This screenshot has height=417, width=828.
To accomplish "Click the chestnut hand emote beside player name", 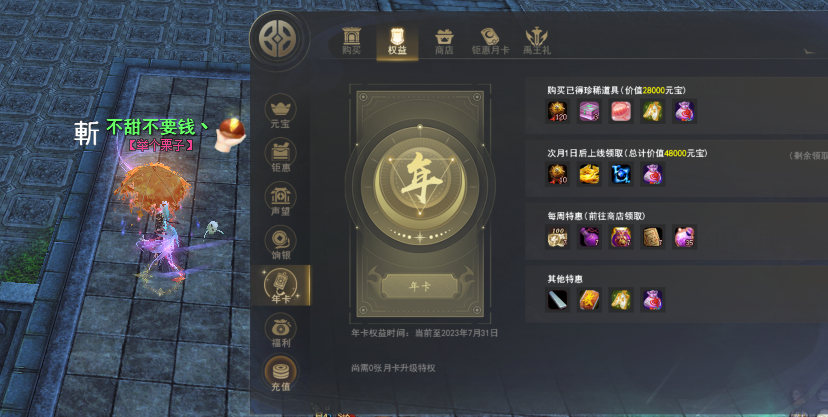I will coord(231,134).
